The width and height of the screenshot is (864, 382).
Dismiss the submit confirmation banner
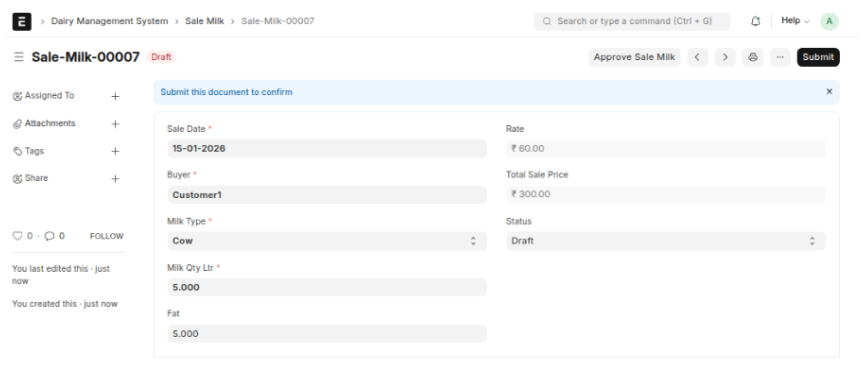pos(829,92)
